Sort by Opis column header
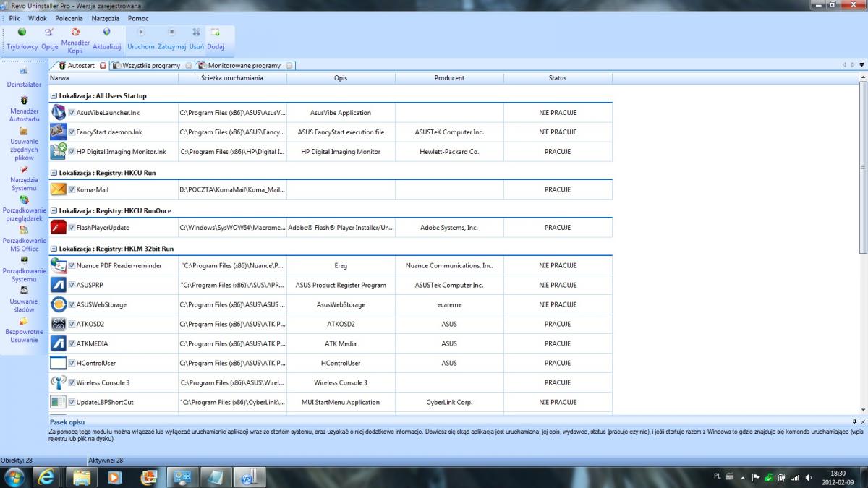 point(341,77)
